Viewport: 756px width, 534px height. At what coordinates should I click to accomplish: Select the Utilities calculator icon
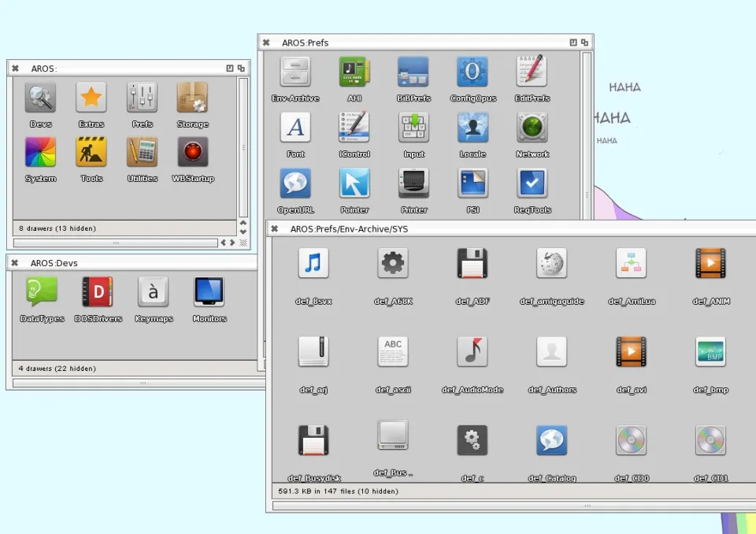click(143, 153)
